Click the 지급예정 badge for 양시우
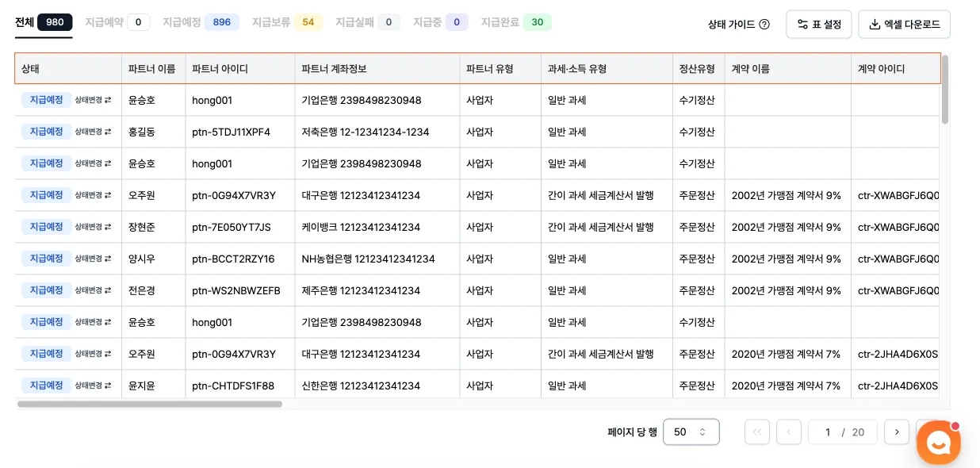Image resolution: width=980 pixels, height=468 pixels. click(47, 259)
